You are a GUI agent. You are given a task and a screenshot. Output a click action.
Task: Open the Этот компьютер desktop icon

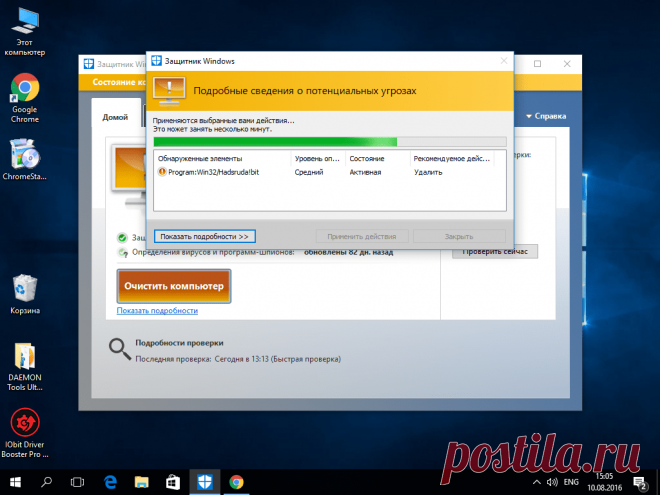pyautogui.click(x=25, y=32)
